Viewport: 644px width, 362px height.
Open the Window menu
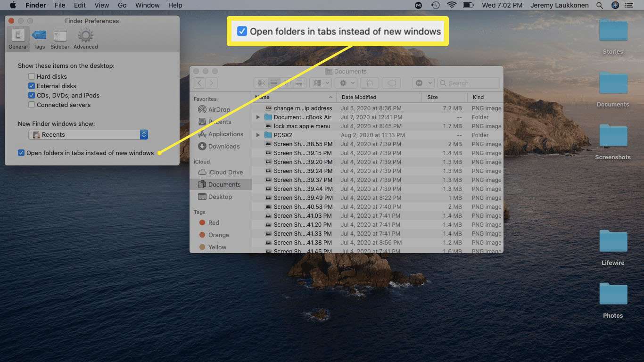click(x=148, y=5)
